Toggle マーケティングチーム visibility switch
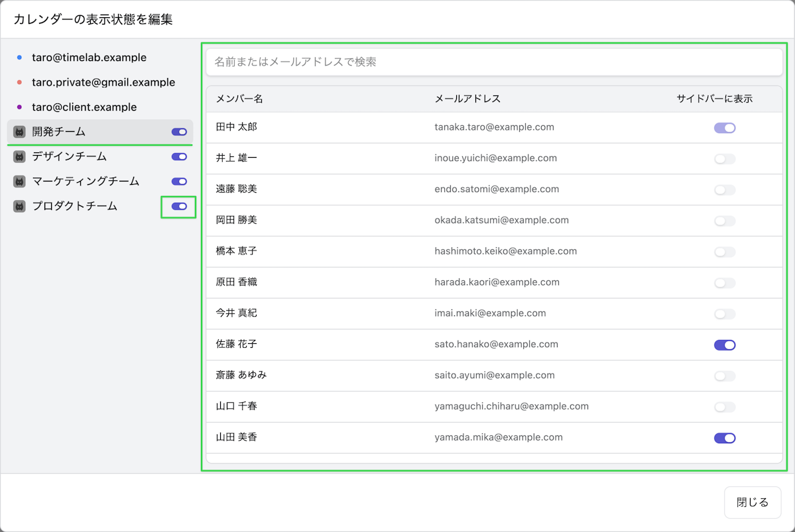The image size is (795, 532). 179,182
